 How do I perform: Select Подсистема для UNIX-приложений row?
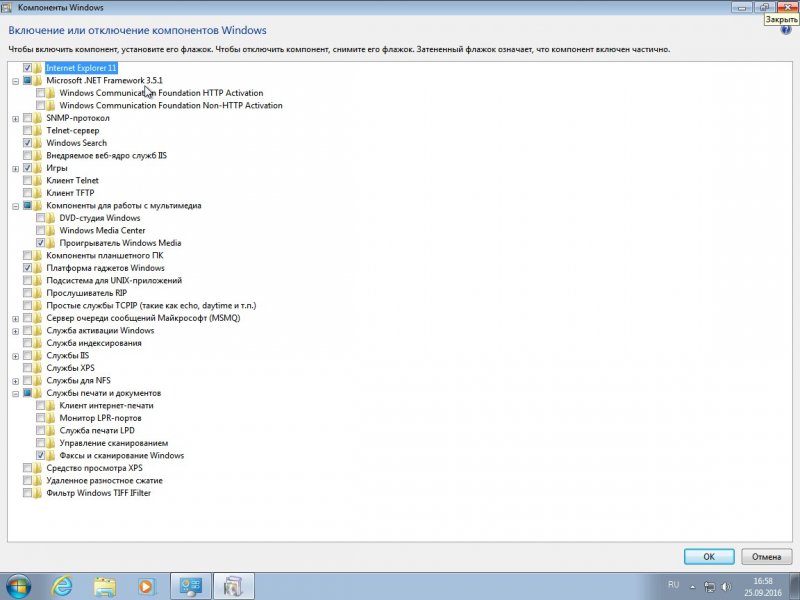click(x=114, y=281)
